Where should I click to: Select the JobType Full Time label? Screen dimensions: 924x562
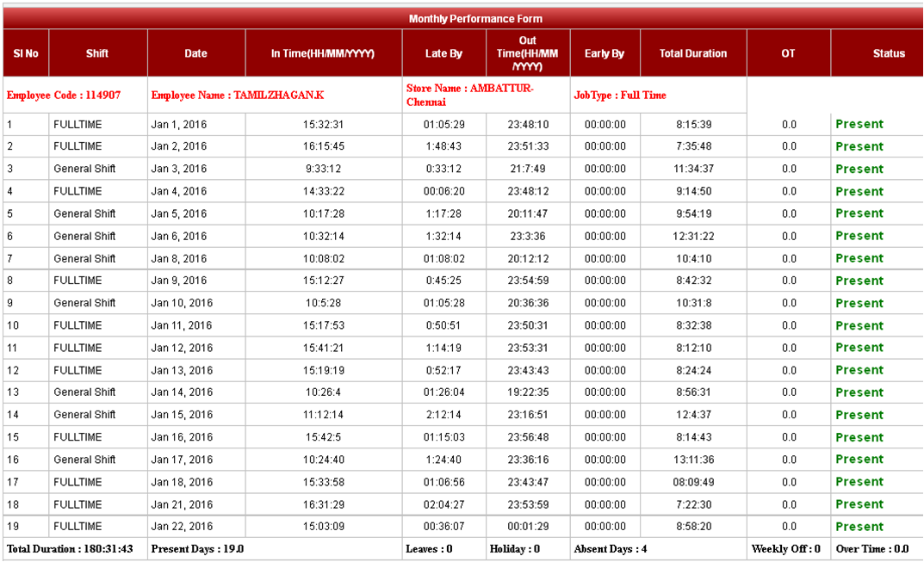pos(620,96)
